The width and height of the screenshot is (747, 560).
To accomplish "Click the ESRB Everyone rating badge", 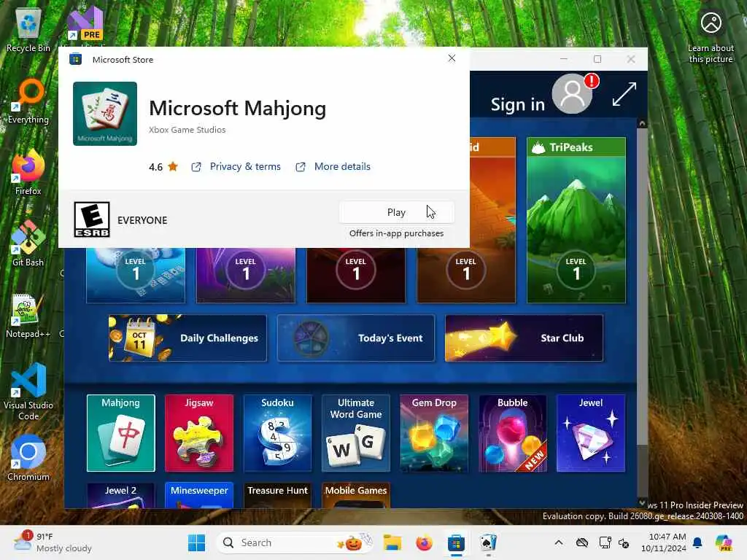I will pyautogui.click(x=92, y=219).
